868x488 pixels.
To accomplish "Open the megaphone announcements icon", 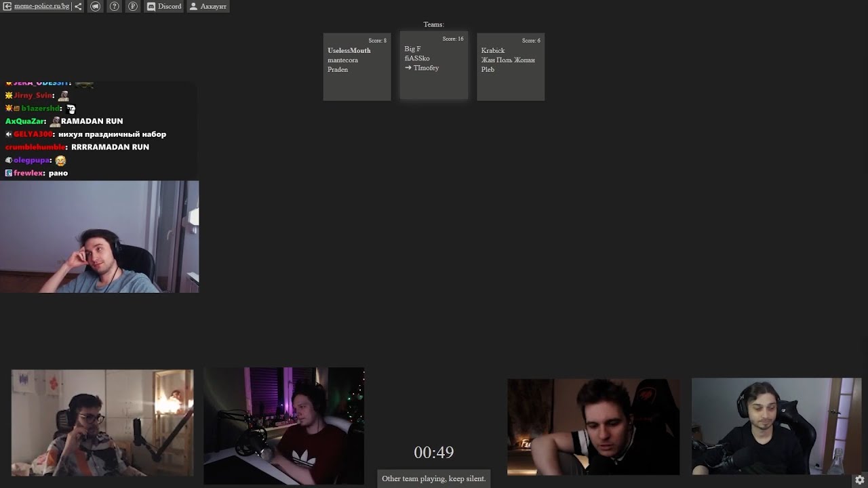I will click(x=96, y=6).
